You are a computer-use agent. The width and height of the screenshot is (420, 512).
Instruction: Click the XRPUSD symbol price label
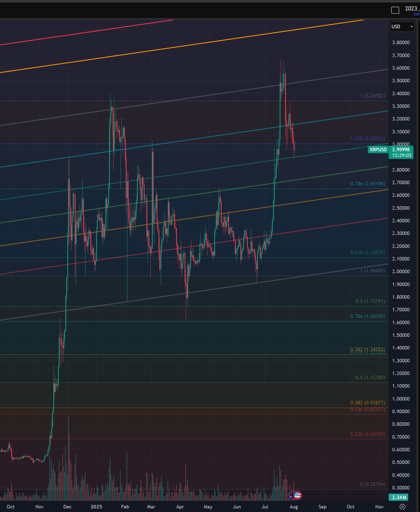[x=378, y=150]
